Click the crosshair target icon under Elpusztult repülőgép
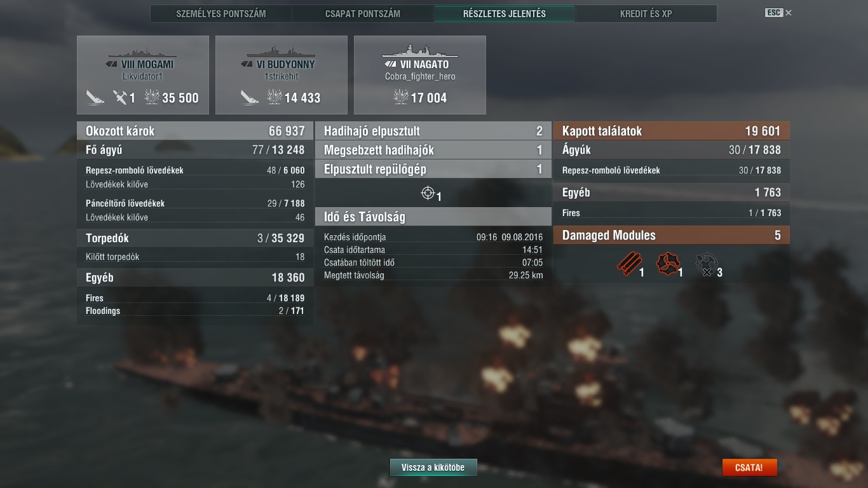The image size is (868, 488). tap(428, 193)
